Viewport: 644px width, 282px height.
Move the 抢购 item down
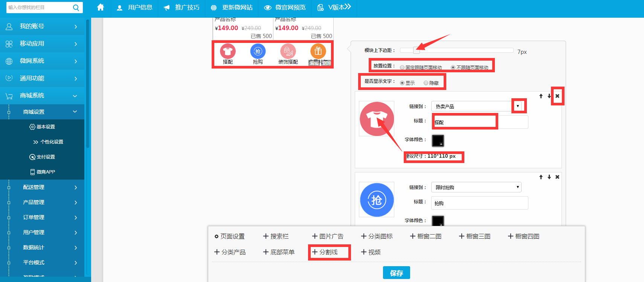coord(549,177)
